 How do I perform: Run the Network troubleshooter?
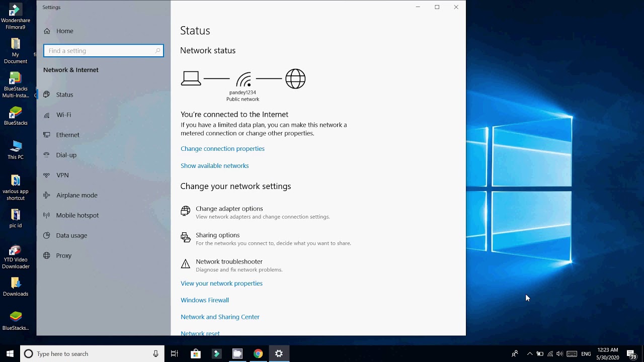click(x=229, y=261)
